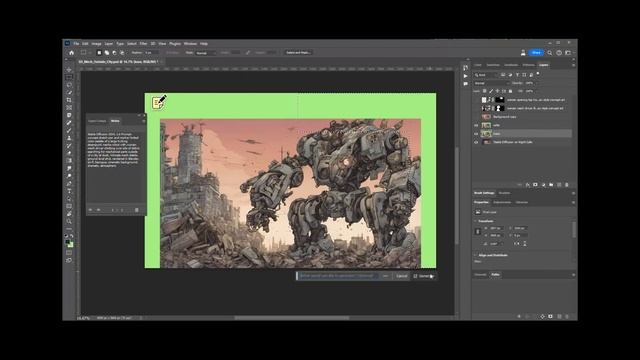This screenshot has height=360, width=640.
Task: Select the Clone Stamp tool
Action: 69,138
